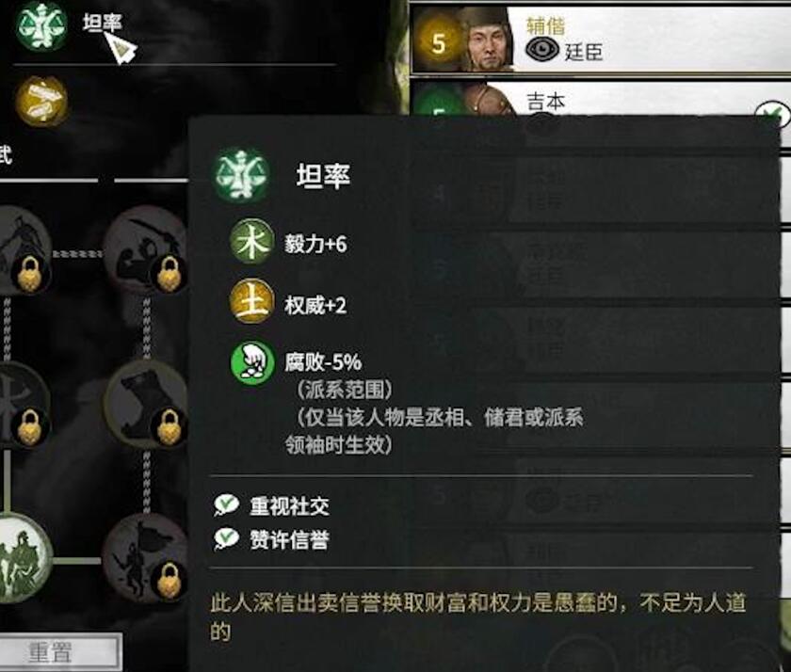791x672 pixels.
Task: Select the locked bear skill node
Action: [x=145, y=404]
